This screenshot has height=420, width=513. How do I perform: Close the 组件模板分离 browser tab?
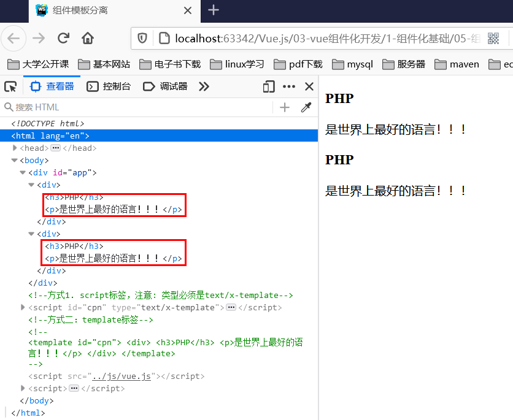coord(188,11)
